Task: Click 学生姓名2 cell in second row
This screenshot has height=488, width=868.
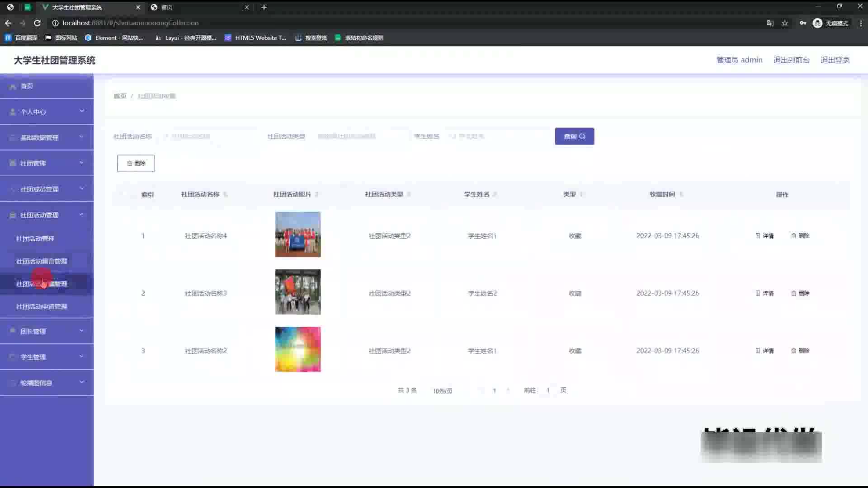Action: [482, 293]
